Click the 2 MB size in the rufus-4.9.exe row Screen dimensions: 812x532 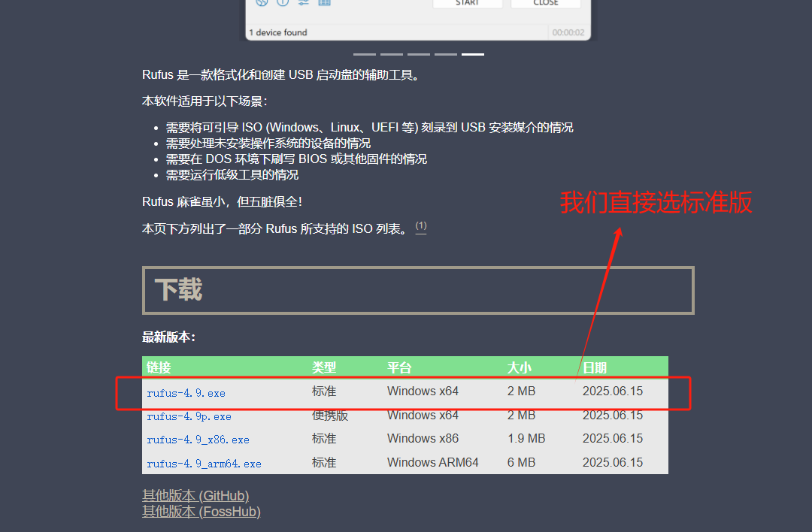tap(521, 391)
